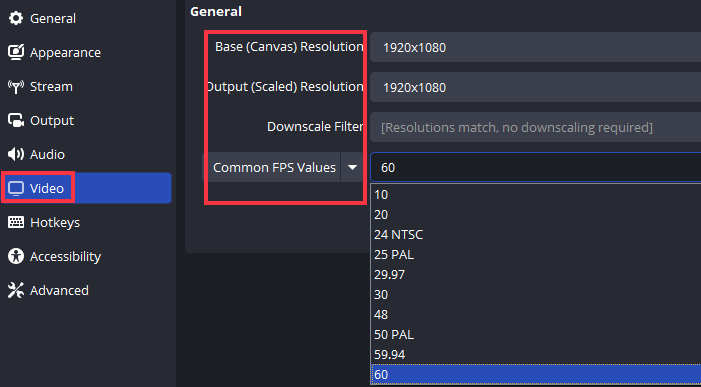This screenshot has width=701, height=387.
Task: Click the Video display icon
Action: pos(16,188)
